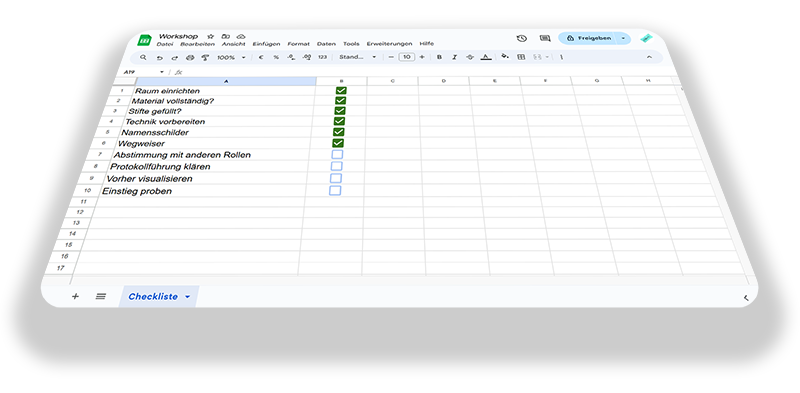This screenshot has width=800, height=393.
Task: Click the search magnifier in toolbar
Action: [143, 57]
